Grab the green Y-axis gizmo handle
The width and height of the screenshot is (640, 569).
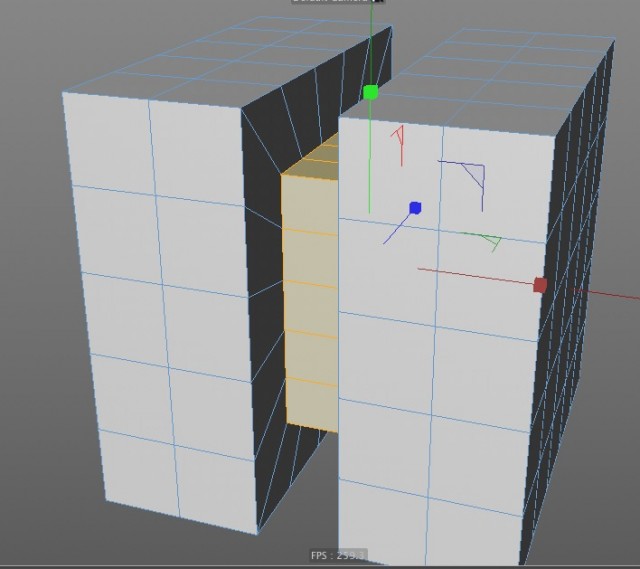pyautogui.click(x=371, y=92)
